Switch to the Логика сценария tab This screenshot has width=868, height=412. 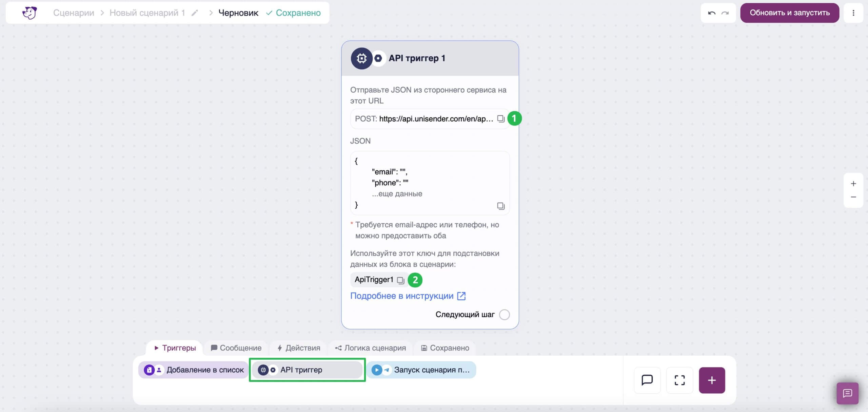point(370,348)
